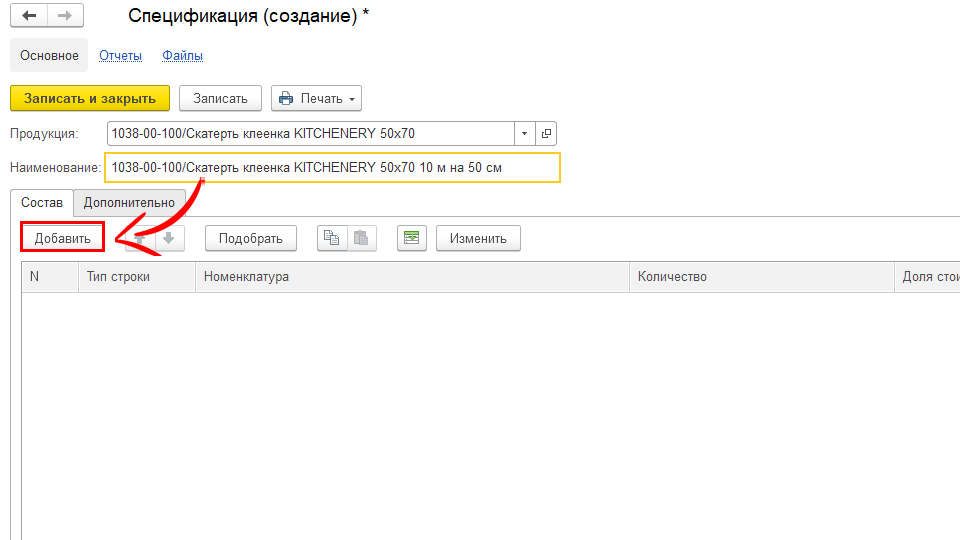960x540 pixels.
Task: Click the Изменить button
Action: click(478, 238)
